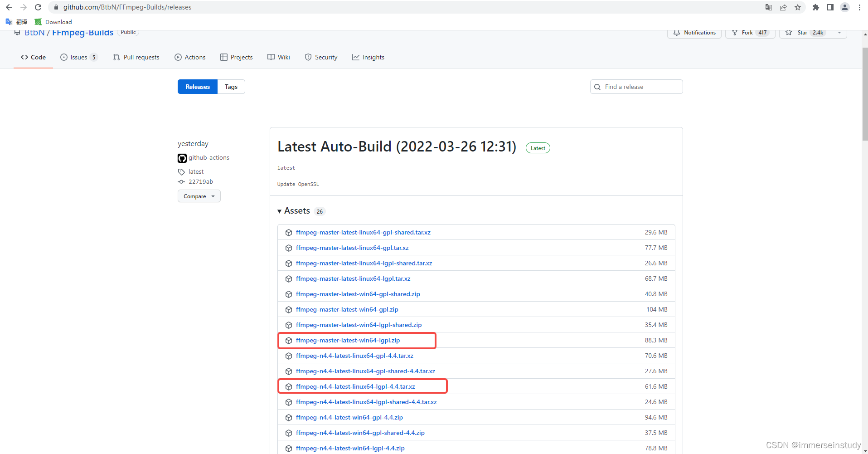Open the dropdown arrow next to Star
868x454 pixels.
pos(839,33)
